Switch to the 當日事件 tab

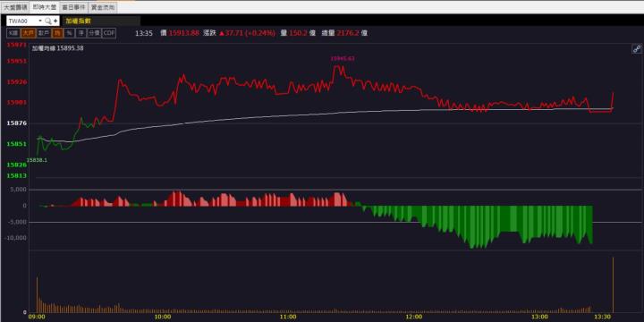[74, 7]
